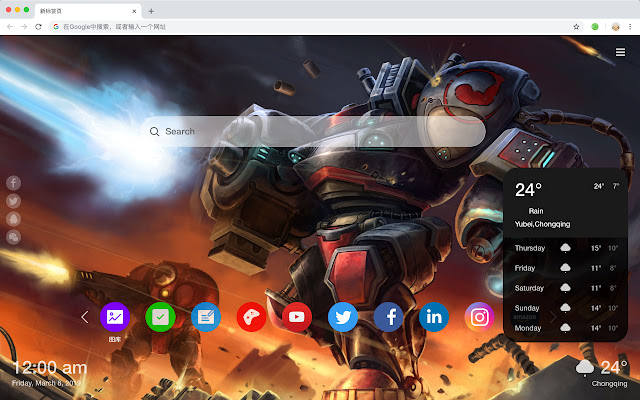
Task: Bookmark this page with the star icon
Action: pos(576,27)
